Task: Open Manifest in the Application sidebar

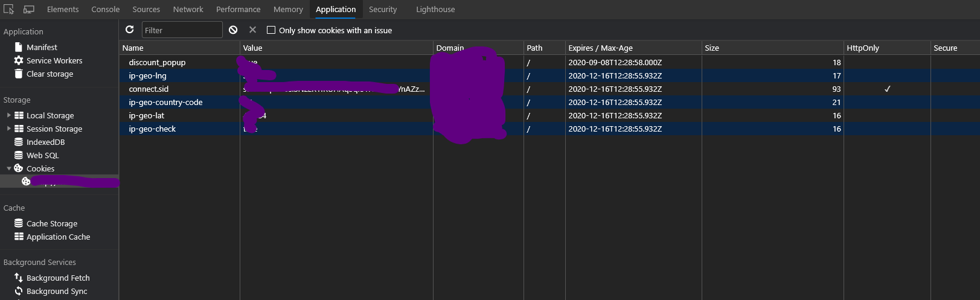Action: [x=42, y=47]
